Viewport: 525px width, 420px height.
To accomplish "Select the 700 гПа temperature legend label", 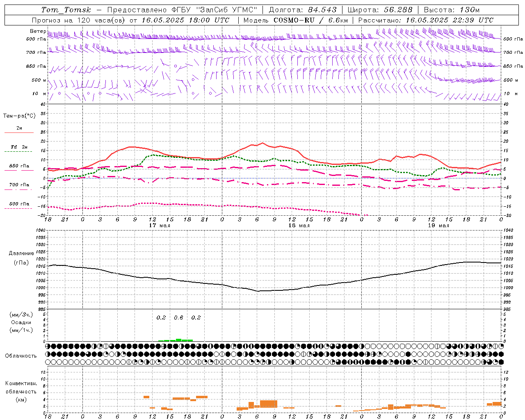I will pyautogui.click(x=19, y=185).
